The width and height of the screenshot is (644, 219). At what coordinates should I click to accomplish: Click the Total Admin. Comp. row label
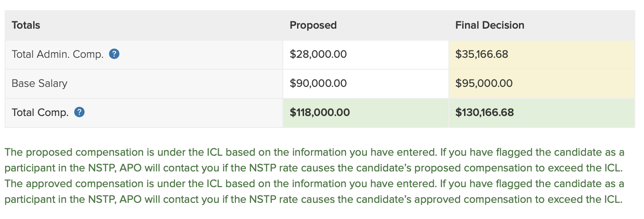(x=57, y=54)
